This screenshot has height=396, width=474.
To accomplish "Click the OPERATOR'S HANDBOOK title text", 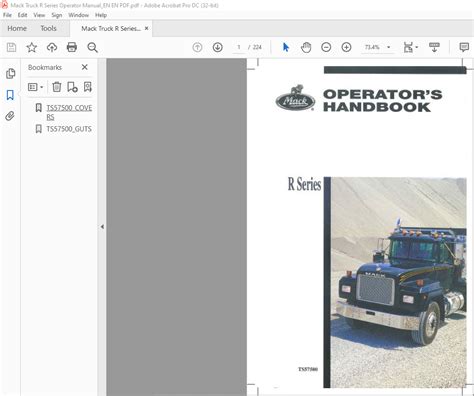I will point(382,100).
